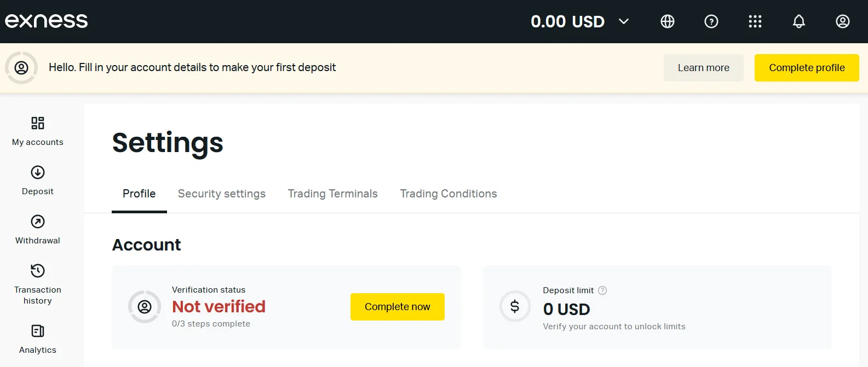Open the help question mark icon

pos(711,21)
